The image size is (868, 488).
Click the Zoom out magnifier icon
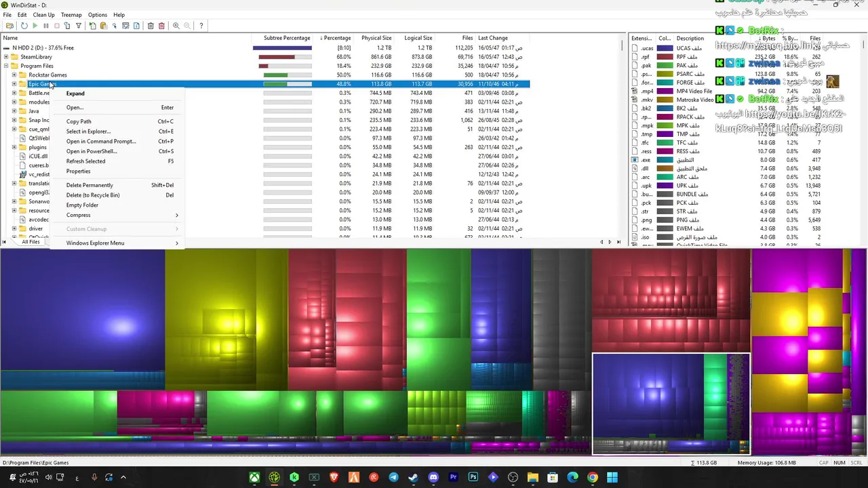186,26
